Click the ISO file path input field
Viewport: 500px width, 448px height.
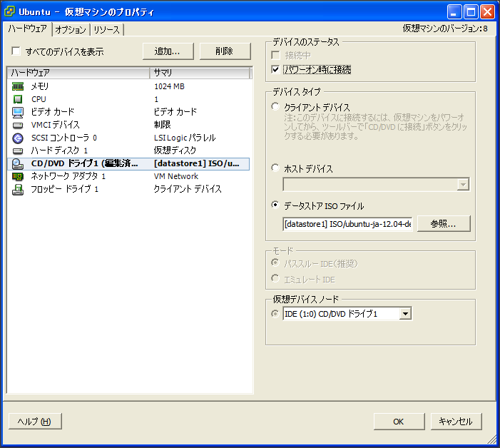pyautogui.click(x=347, y=224)
